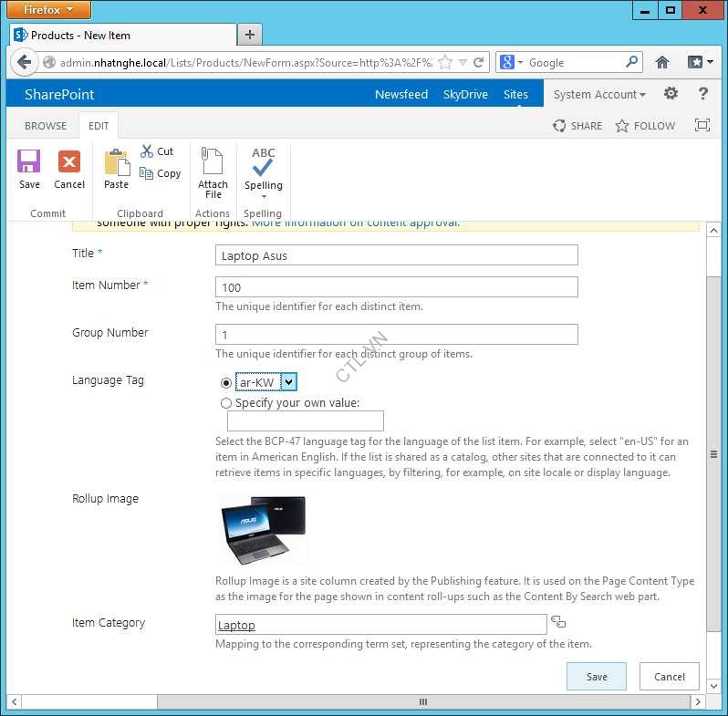Click the Cancel icon in the ribbon
This screenshot has width=728, height=716.
point(69,162)
